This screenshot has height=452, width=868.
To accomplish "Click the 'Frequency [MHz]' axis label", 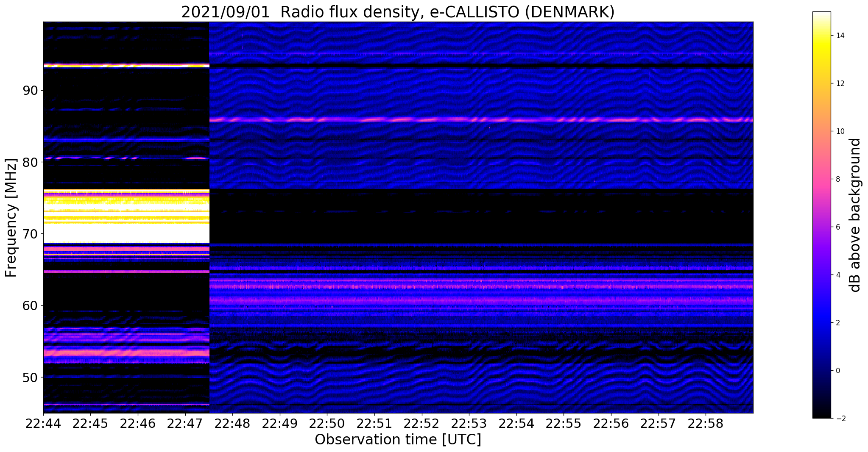I will 11,218.
